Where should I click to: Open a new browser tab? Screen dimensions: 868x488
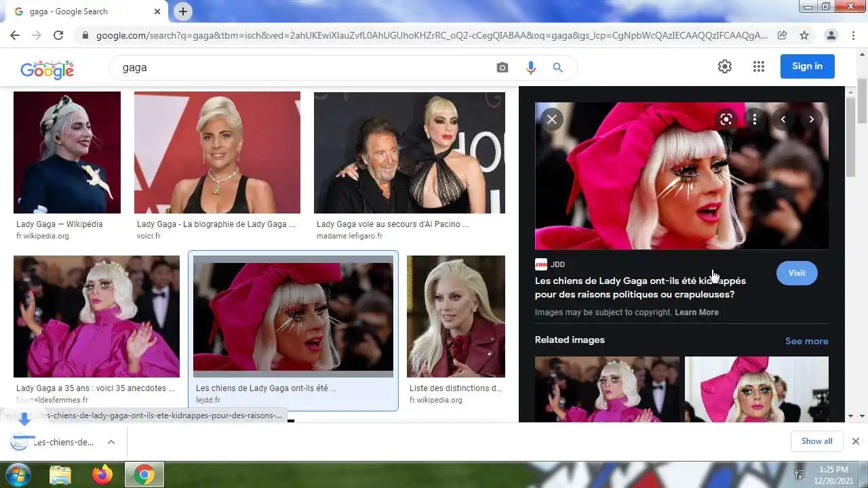(183, 12)
